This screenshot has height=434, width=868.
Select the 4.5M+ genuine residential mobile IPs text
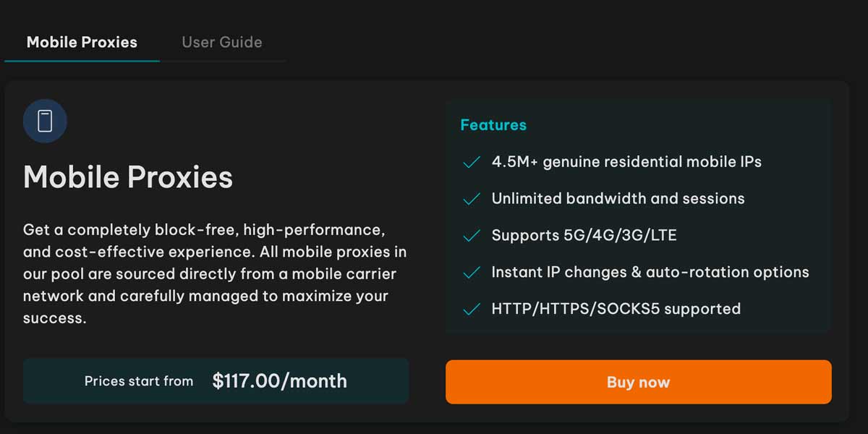click(x=626, y=162)
